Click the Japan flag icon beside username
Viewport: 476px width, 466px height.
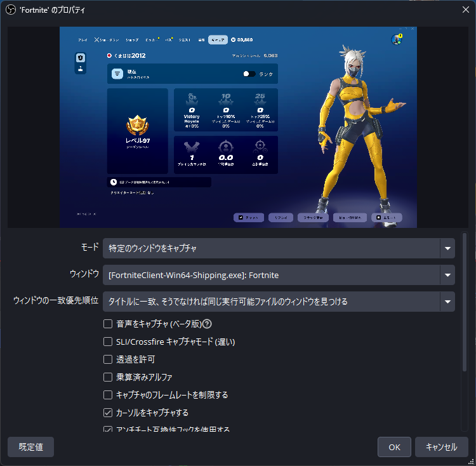[x=109, y=56]
